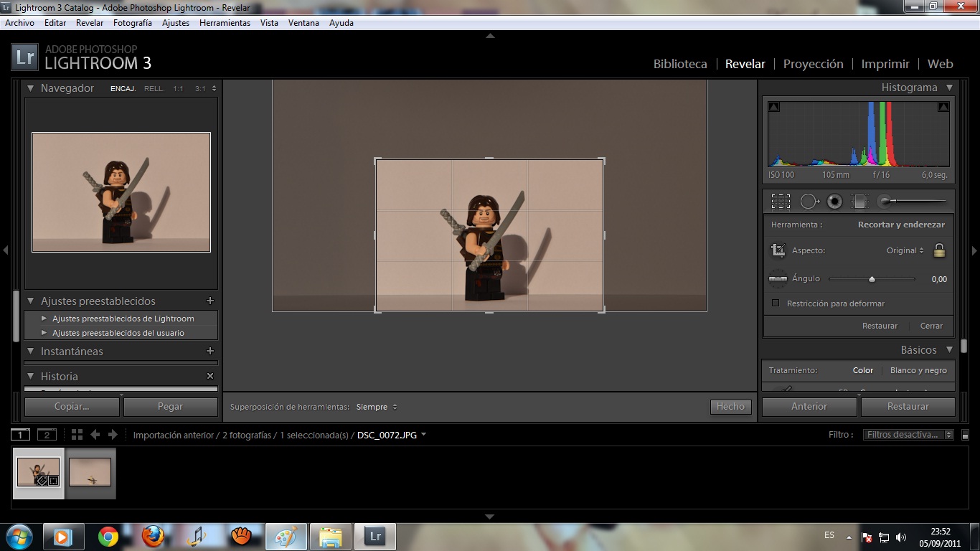Click the Anterior button
The height and width of the screenshot is (551, 980).
click(x=809, y=406)
